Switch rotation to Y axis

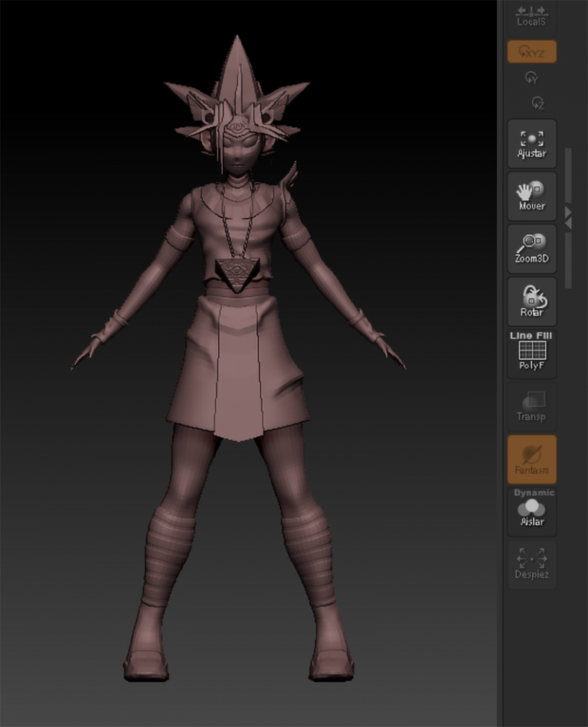tap(531, 78)
